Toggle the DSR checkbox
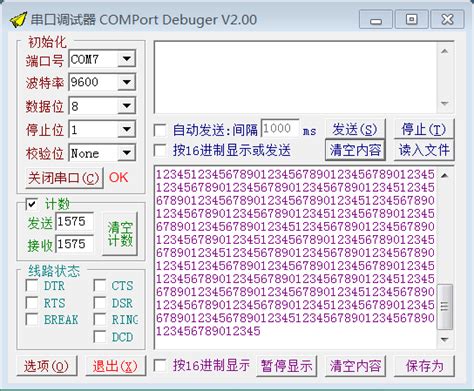This screenshot has width=474, height=391. click(x=100, y=303)
